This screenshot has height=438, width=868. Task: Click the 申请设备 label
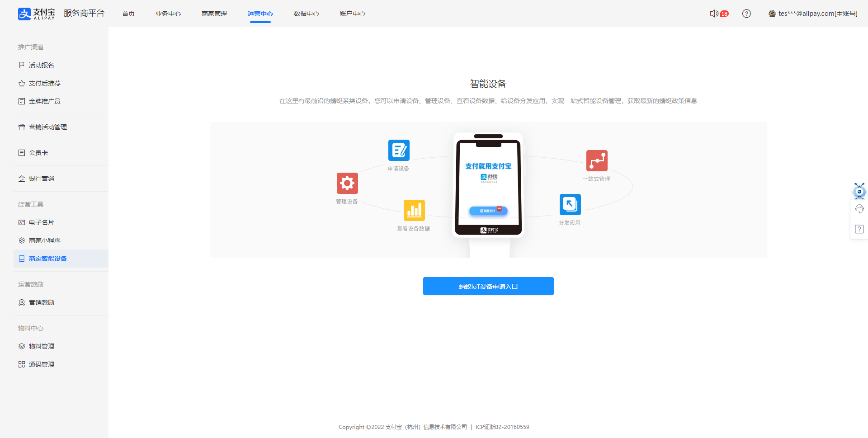[x=398, y=169]
